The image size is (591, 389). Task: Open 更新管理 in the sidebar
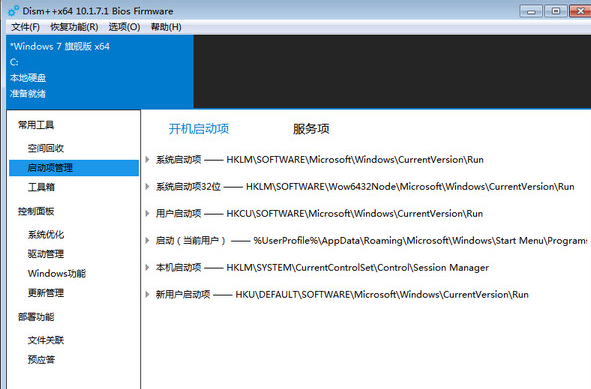[46, 293]
